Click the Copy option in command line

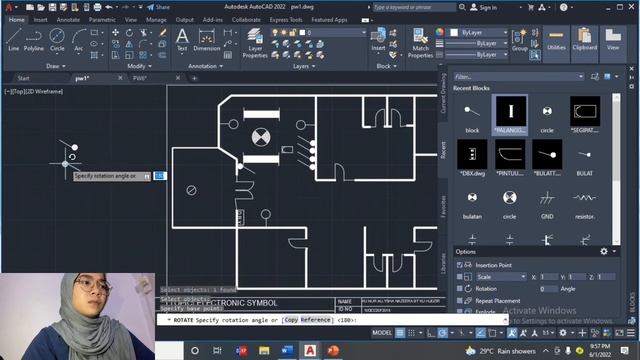coord(291,320)
